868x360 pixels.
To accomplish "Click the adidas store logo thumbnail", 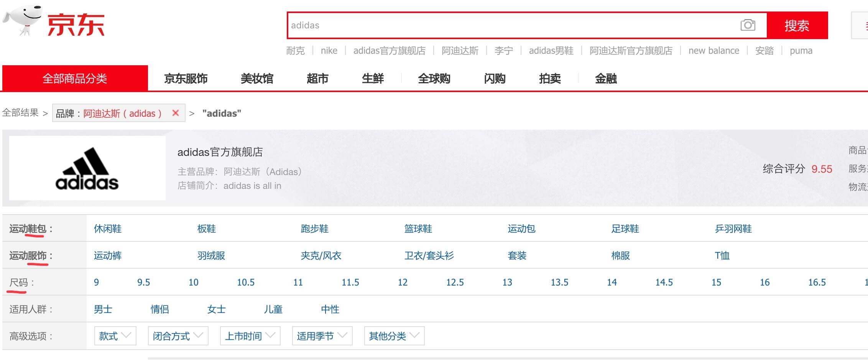I will pyautogui.click(x=87, y=168).
